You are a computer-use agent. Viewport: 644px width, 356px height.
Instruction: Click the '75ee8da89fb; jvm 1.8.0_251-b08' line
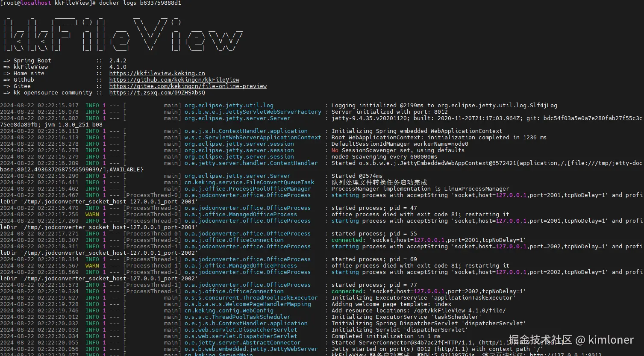(51, 125)
